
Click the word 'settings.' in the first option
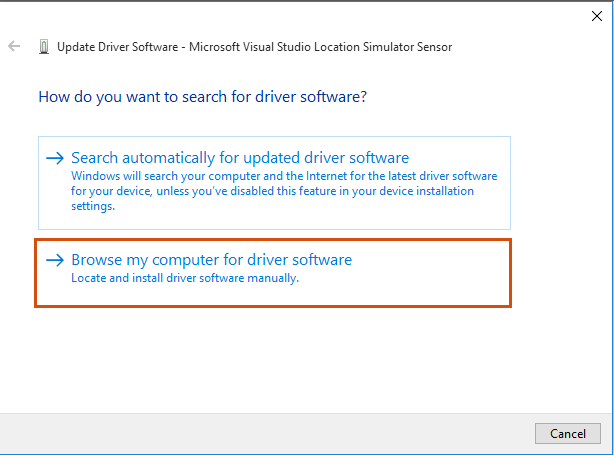(x=93, y=206)
